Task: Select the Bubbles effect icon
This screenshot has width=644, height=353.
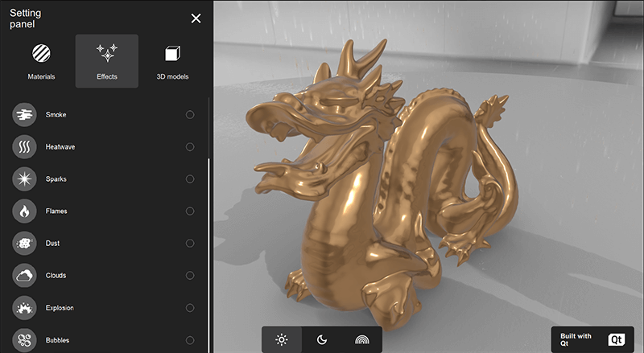Action: (24, 340)
